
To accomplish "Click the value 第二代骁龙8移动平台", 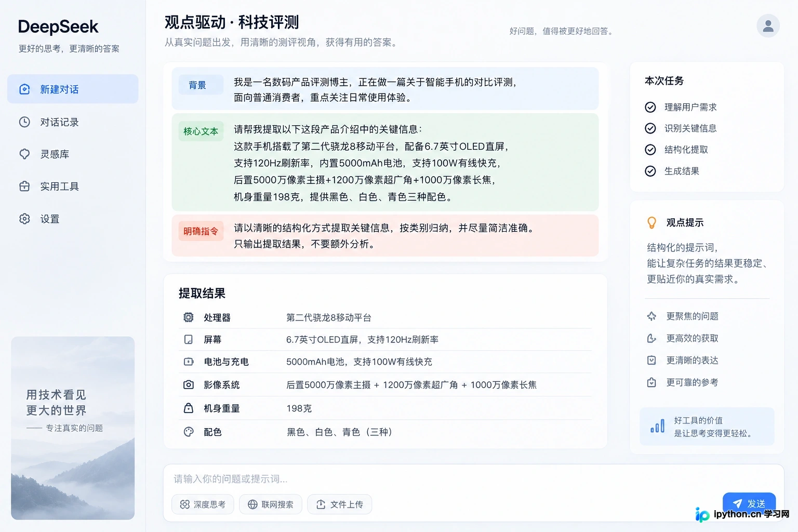I will (x=329, y=317).
